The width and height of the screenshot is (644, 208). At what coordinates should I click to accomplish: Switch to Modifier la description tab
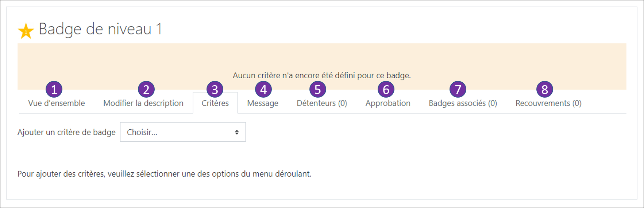pyautogui.click(x=143, y=103)
